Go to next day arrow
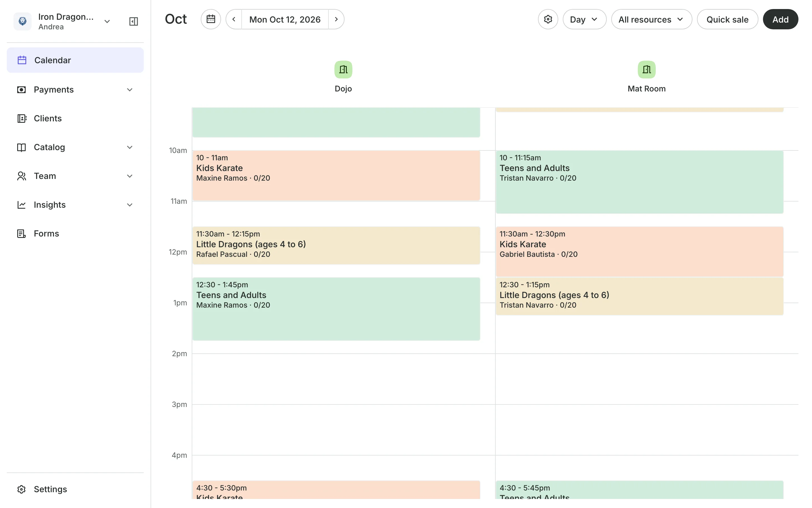 click(x=336, y=19)
